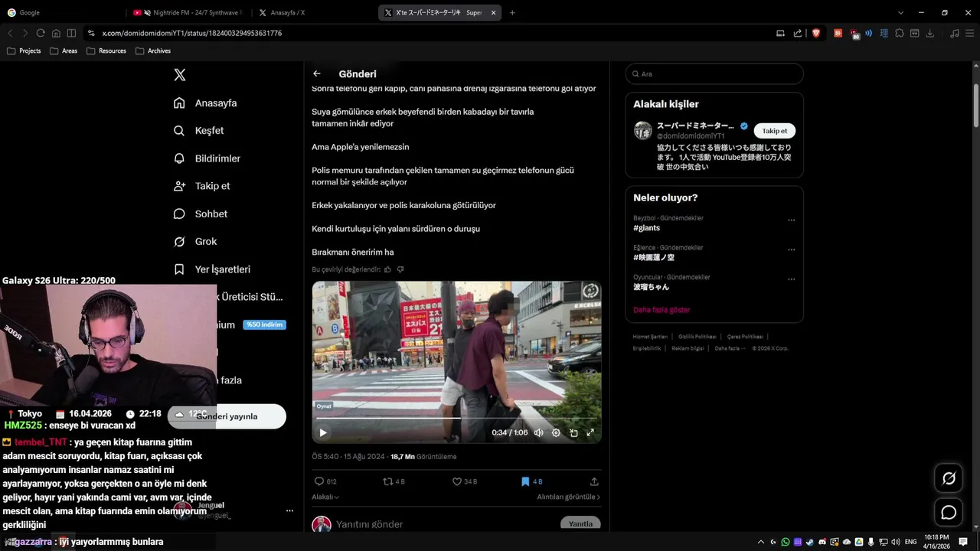
Task: Open the floating chat messages button
Action: [949, 512]
